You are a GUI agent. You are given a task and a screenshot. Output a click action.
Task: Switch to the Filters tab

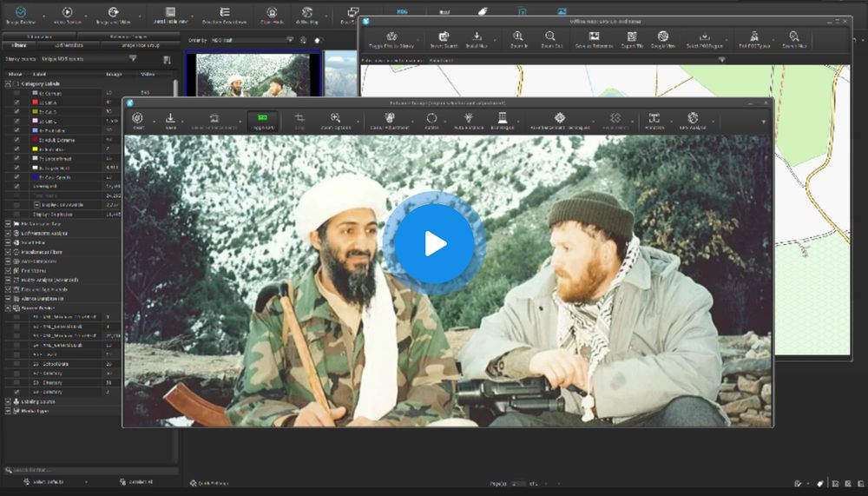point(19,45)
